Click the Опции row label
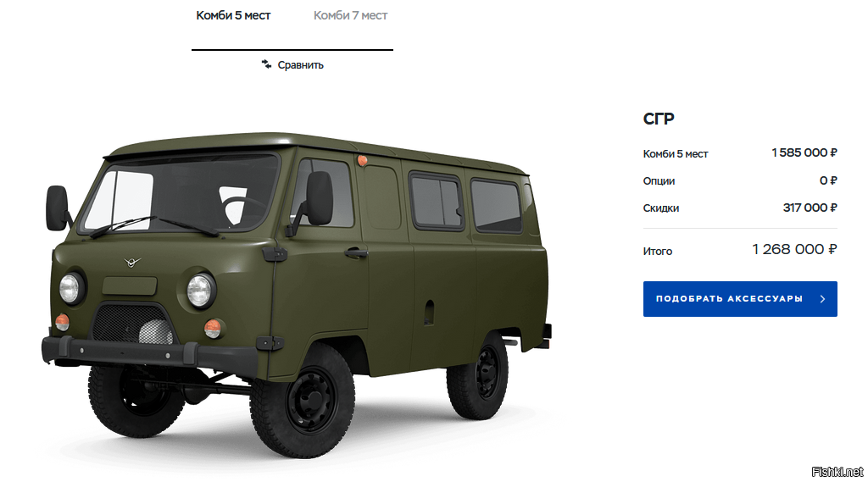Screen dimensions: 868x482 pyautogui.click(x=659, y=181)
